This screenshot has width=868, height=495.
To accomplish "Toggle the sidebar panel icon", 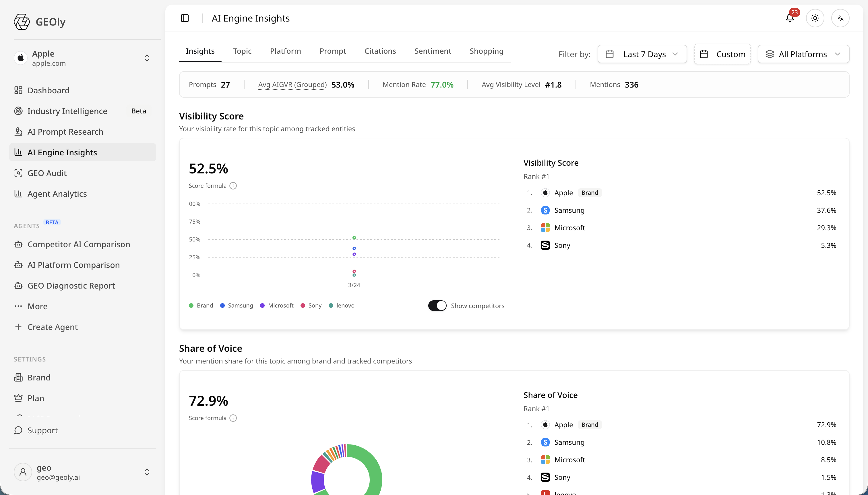I will point(185,18).
